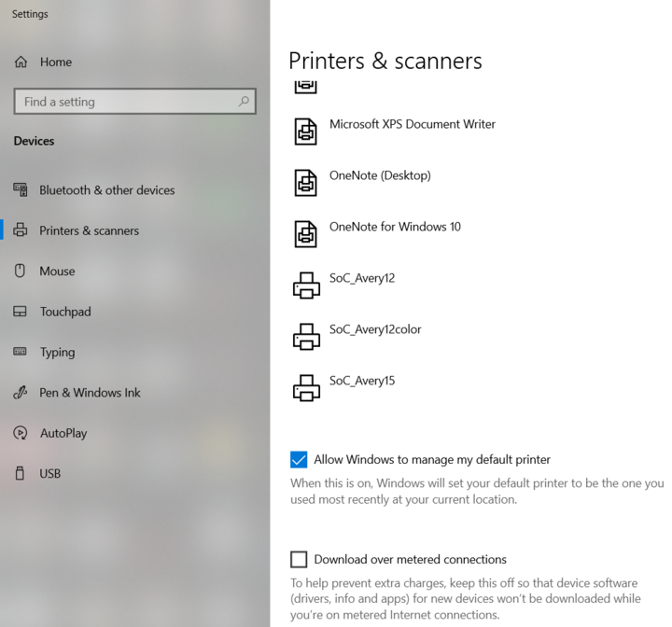Click the OneNote (Desktop) printer icon

pyautogui.click(x=305, y=183)
